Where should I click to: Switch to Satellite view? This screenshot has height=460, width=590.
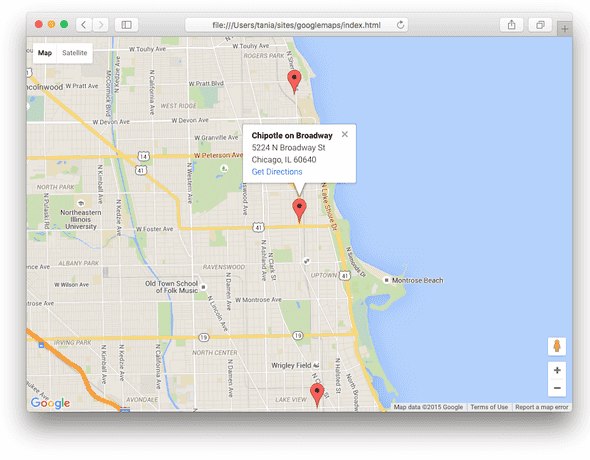[75, 53]
